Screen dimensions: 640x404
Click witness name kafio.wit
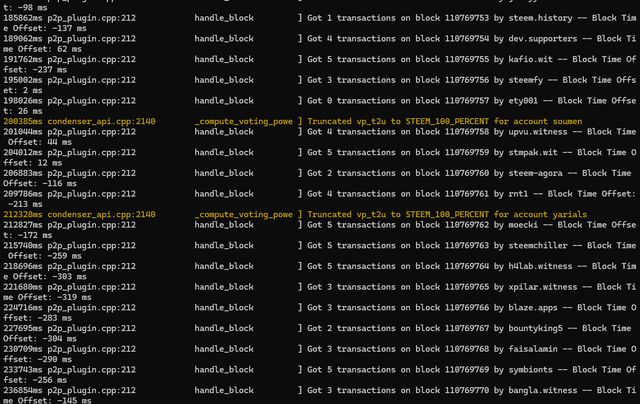coord(530,60)
